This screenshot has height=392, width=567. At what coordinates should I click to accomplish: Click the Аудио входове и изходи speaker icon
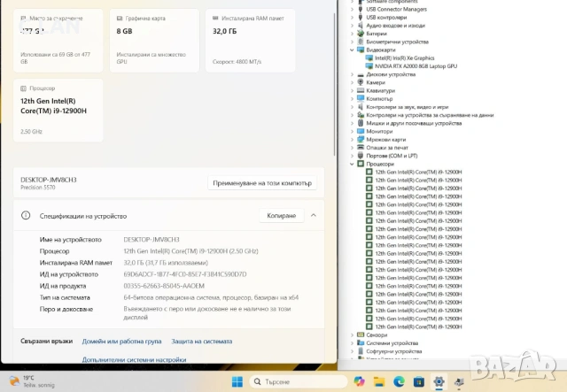pos(361,26)
